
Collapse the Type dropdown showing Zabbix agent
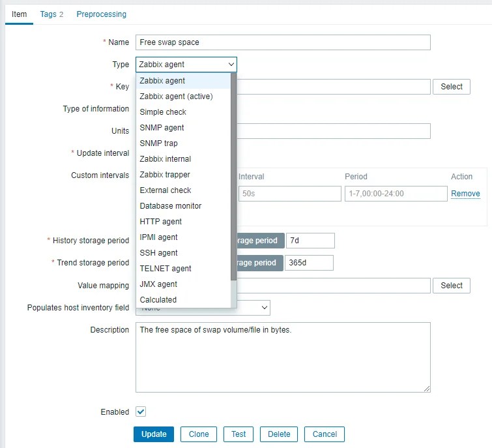[x=186, y=65]
